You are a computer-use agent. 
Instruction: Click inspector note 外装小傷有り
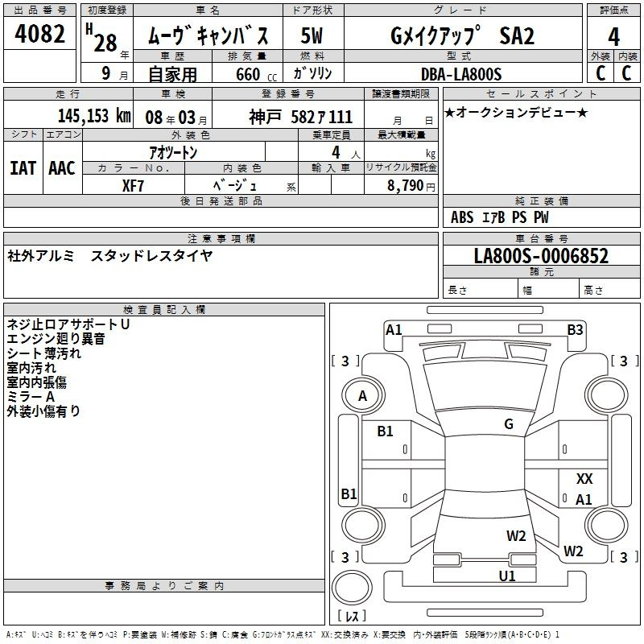point(43,411)
